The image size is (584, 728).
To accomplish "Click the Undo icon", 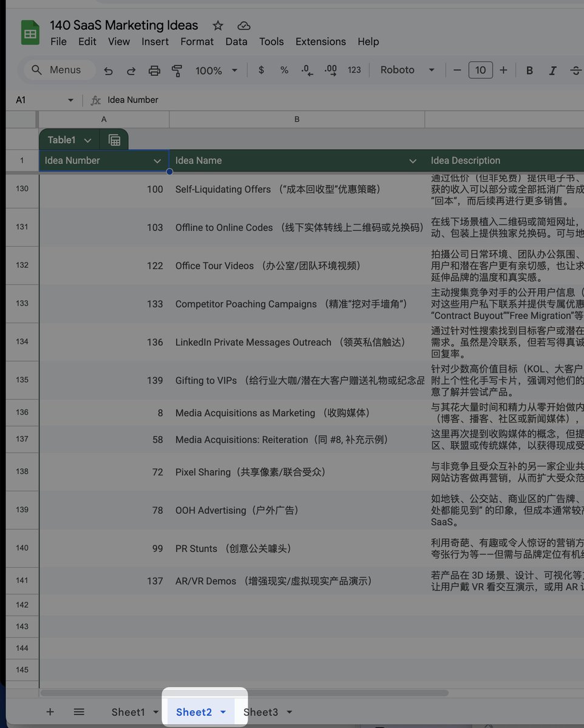I will [x=108, y=70].
